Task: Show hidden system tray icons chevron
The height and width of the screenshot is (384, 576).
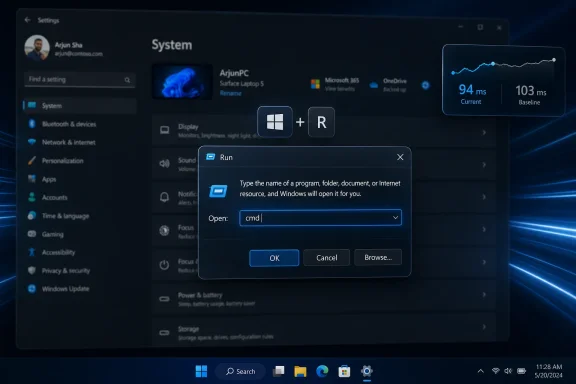Action: 480,371
